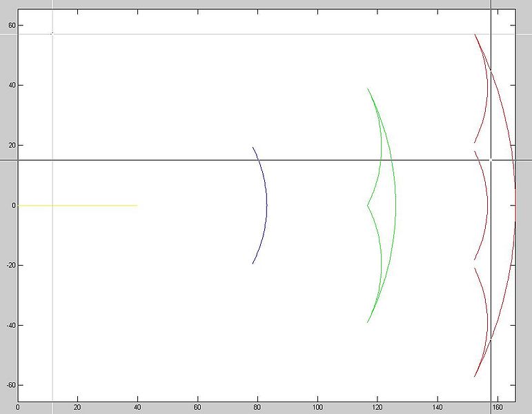Select the bottom small red arc

pos(487,321)
